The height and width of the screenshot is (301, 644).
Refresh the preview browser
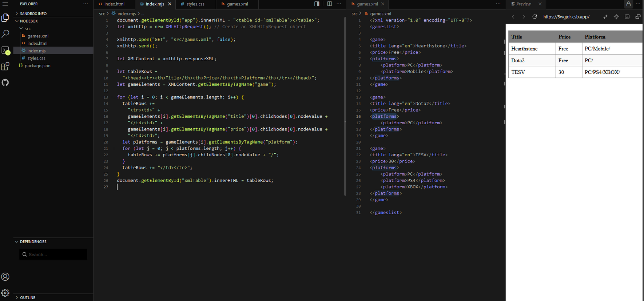click(x=534, y=17)
